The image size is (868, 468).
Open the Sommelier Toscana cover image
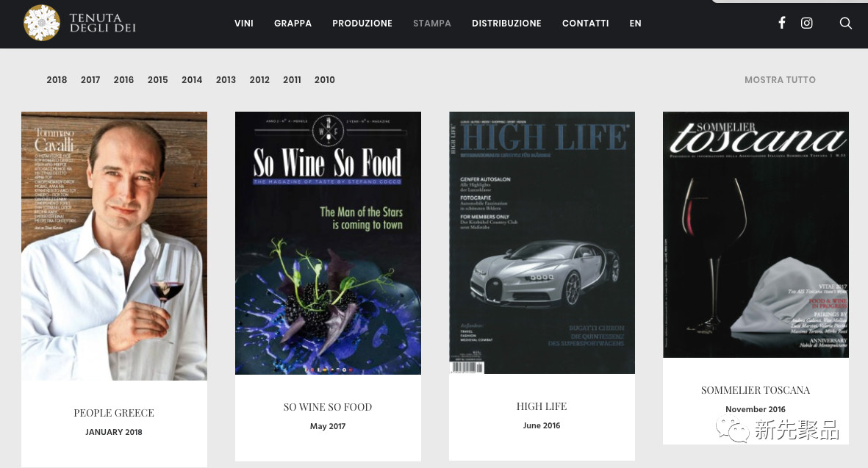tap(756, 234)
